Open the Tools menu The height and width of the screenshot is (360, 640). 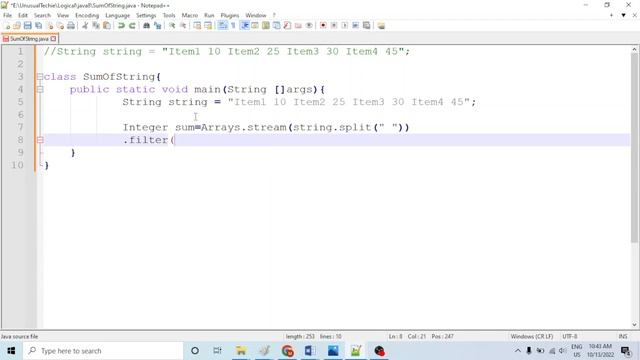click(x=169, y=15)
